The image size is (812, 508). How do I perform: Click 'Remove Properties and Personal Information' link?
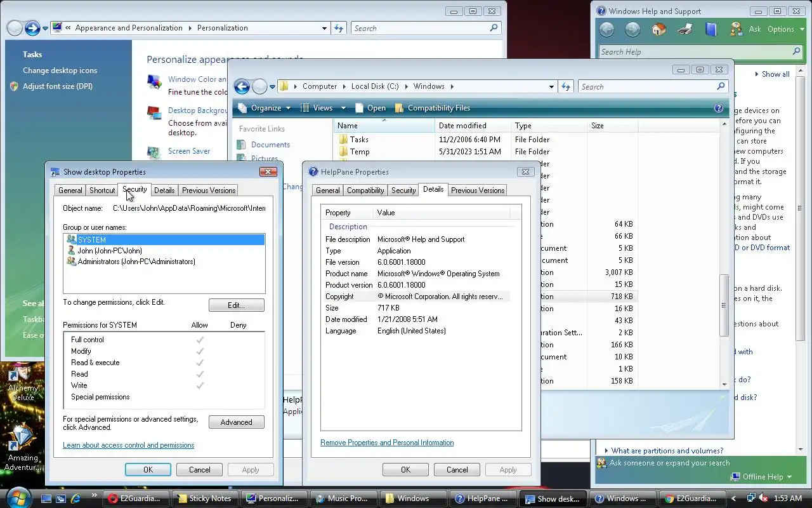387,443
